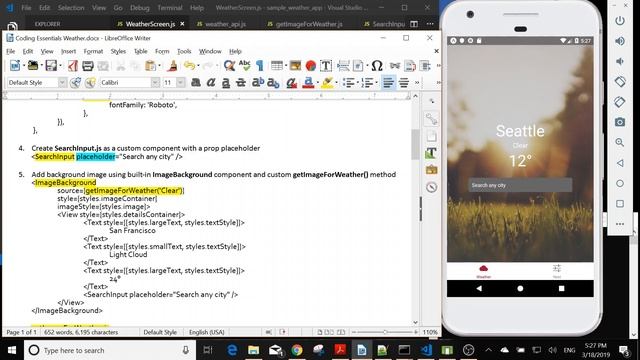Click the Insert Chart pie icon

point(311,66)
